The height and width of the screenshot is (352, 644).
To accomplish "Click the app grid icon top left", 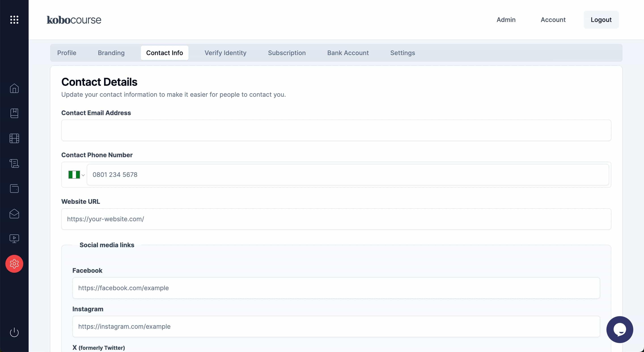I will tap(14, 19).
